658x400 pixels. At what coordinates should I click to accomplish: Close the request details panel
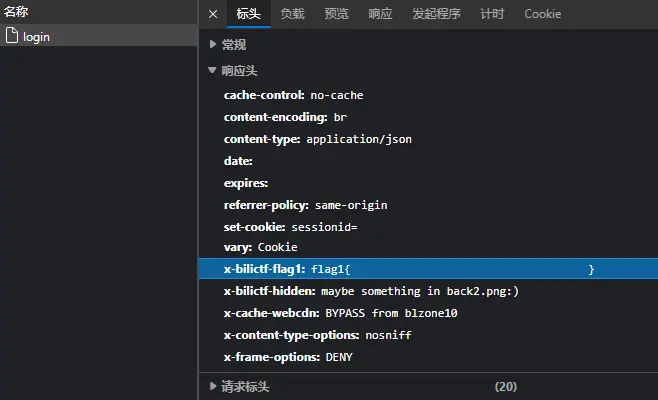click(x=213, y=14)
